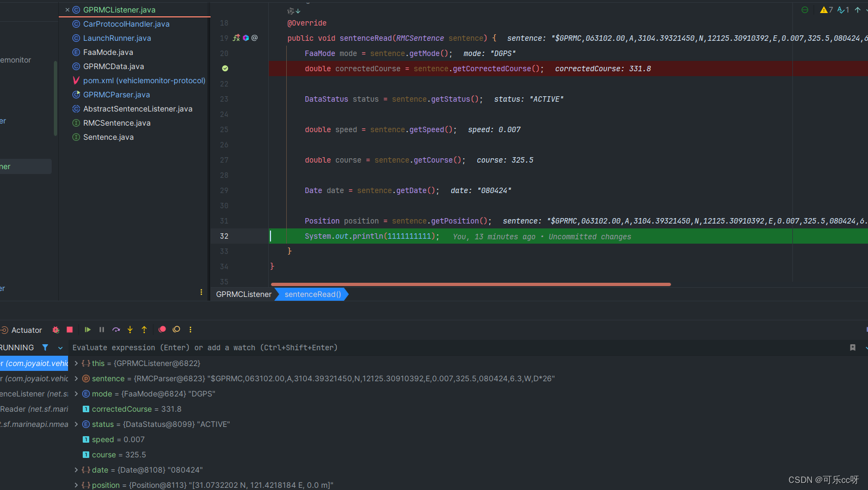
Task: Open the Actuator debugger tab
Action: (22, 330)
